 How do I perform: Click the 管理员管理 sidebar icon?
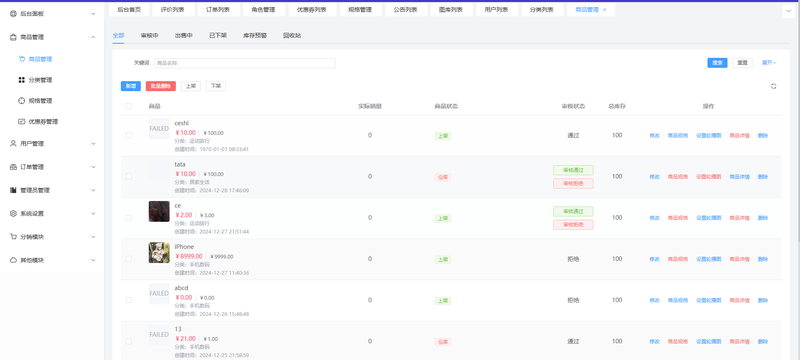[13, 190]
